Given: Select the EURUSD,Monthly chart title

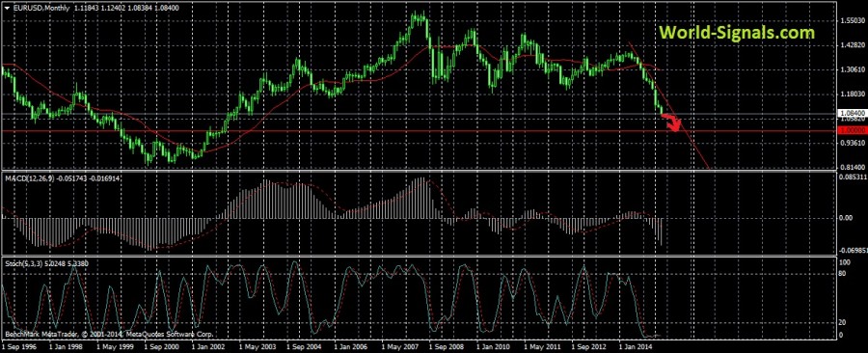Looking at the screenshot, I should point(35,7).
